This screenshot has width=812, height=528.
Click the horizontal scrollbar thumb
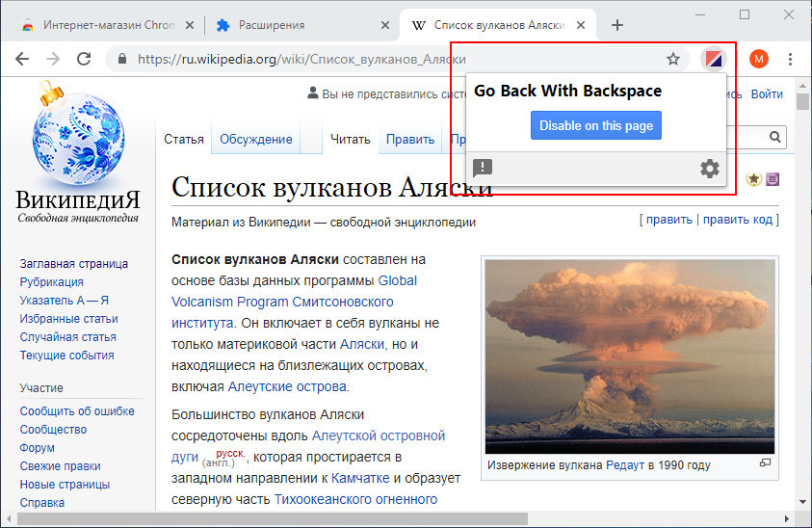pos(273,518)
